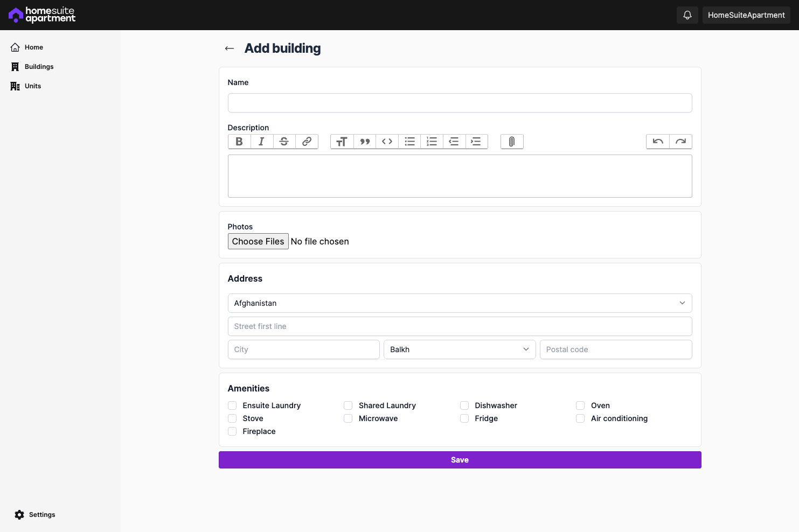Open the text size dropdown in the editor
The height and width of the screenshot is (532, 799).
pyautogui.click(x=342, y=141)
